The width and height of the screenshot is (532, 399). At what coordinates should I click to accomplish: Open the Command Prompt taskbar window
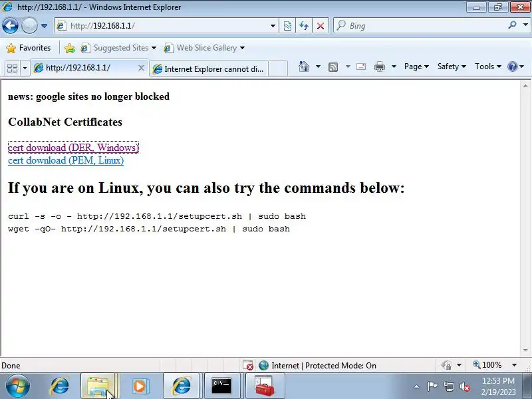point(221,386)
